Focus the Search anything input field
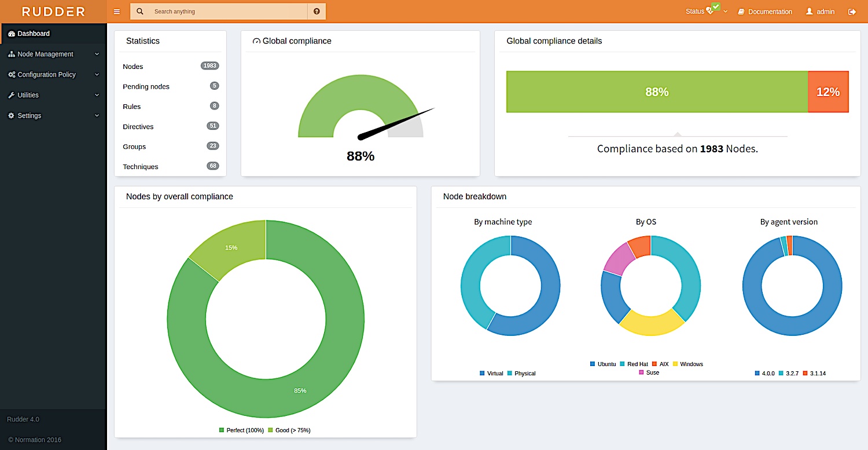 (229, 12)
